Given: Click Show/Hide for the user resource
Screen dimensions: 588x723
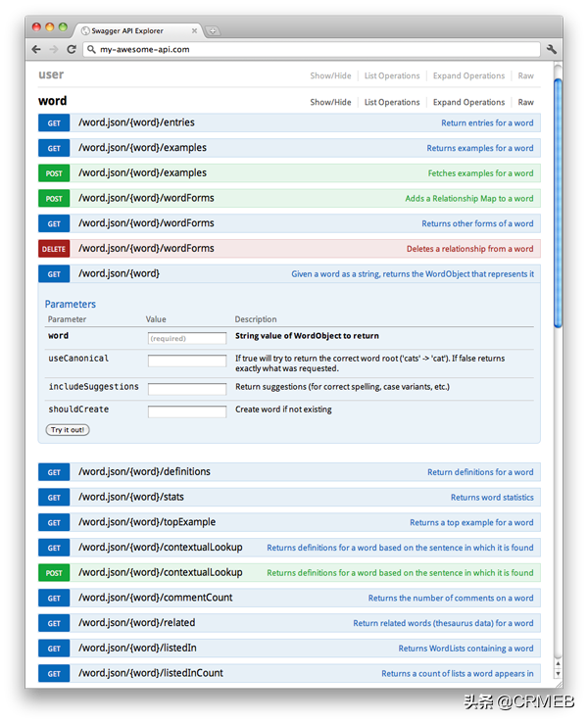Looking at the screenshot, I should coord(330,75).
